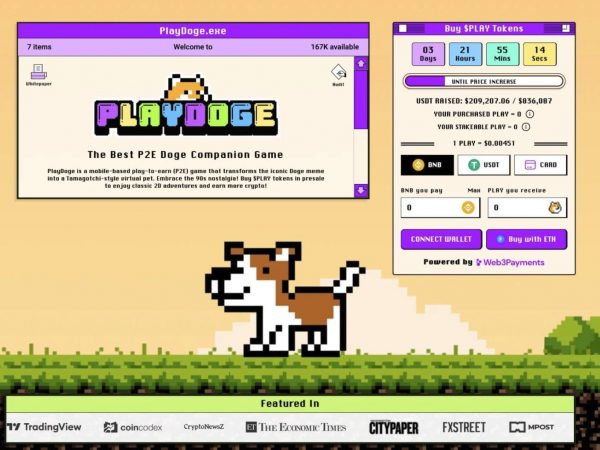Click the corner icon right of Buy $PLAY Tokens title
600x450 pixels.
566,28
